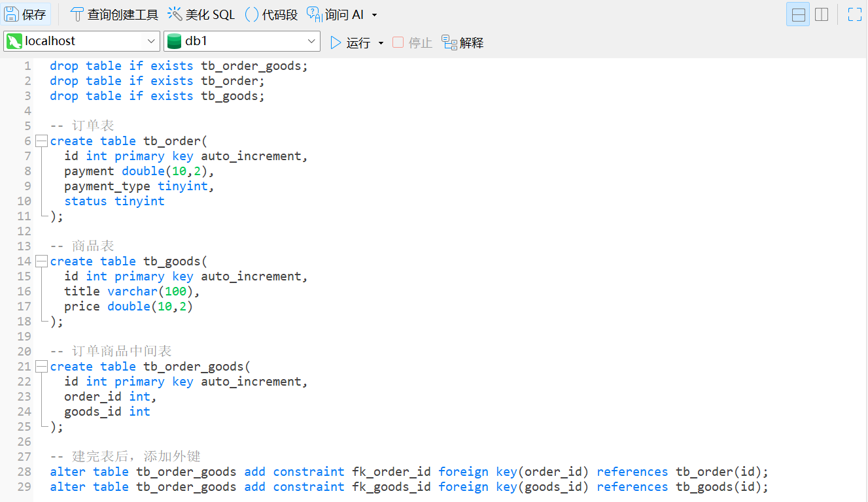868x502 pixels.
Task: Click "tb_order;" on line 2
Action: coord(233,81)
